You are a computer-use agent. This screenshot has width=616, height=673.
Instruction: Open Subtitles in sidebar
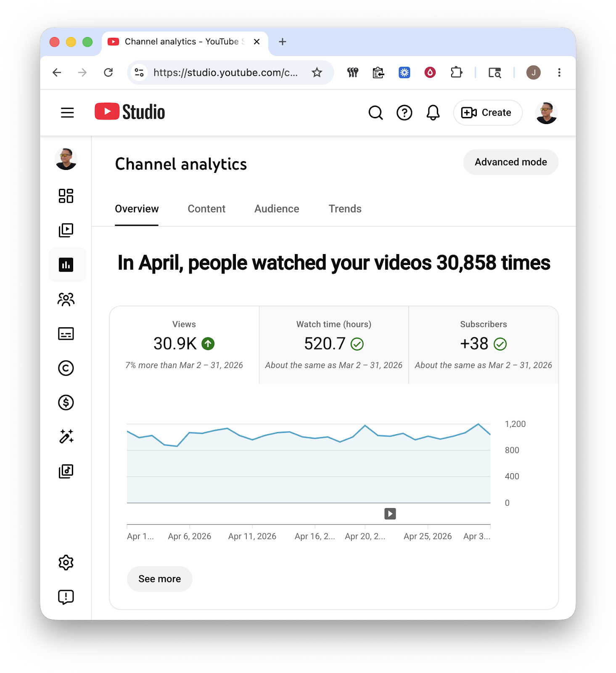point(66,334)
